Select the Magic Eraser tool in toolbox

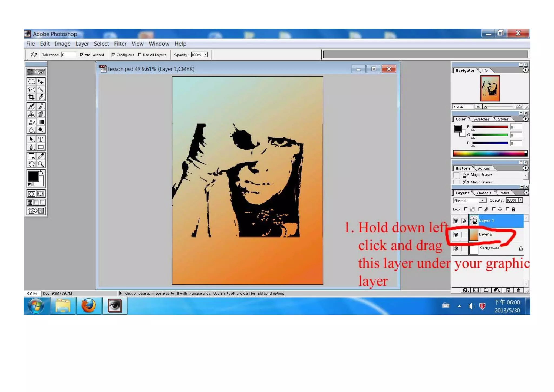[x=31, y=122]
